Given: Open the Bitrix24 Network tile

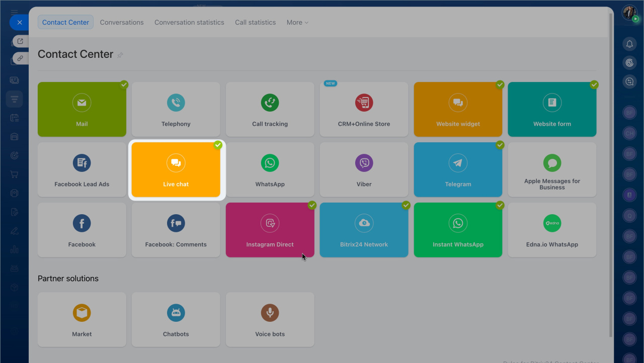Looking at the screenshot, I should pyautogui.click(x=364, y=230).
